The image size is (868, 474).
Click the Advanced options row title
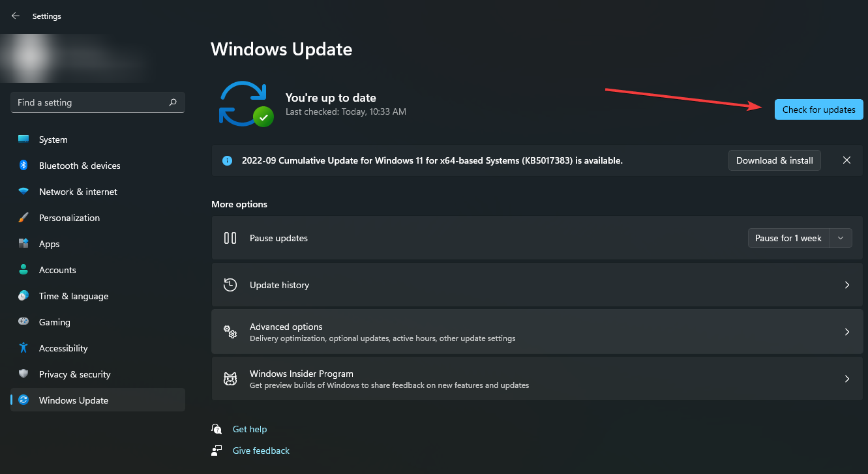click(286, 327)
